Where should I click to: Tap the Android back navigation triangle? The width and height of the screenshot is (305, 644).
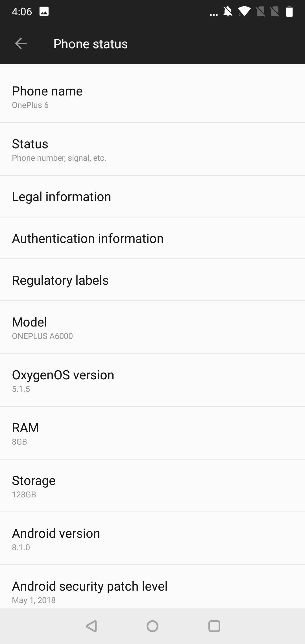pos(91,626)
